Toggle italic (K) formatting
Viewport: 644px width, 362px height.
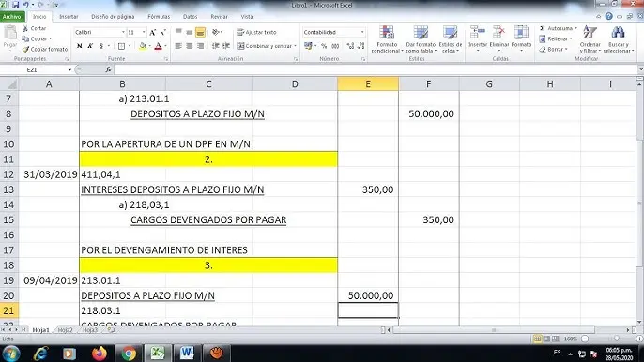(90, 46)
